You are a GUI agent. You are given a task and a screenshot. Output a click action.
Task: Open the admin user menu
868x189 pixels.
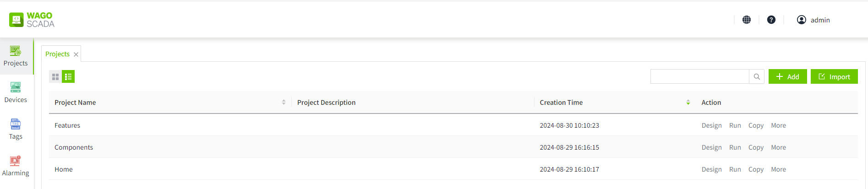coord(813,20)
